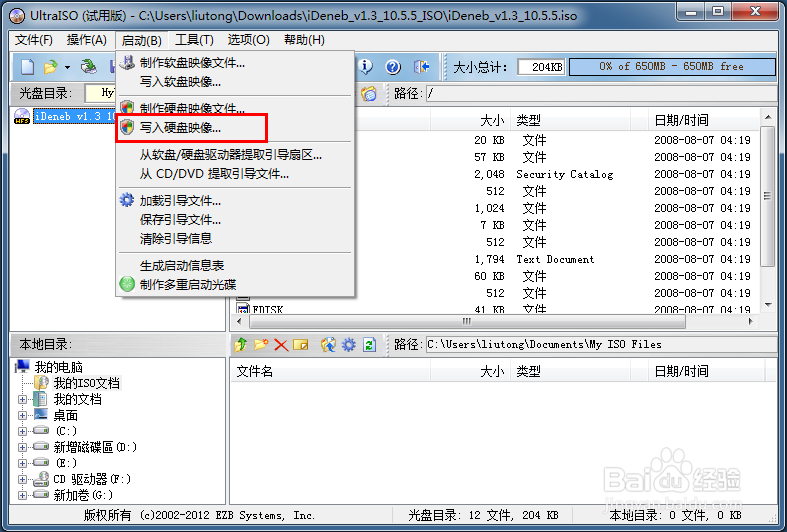
Task: Click the Open CD/DVD toolbar icon
Action: point(89,66)
